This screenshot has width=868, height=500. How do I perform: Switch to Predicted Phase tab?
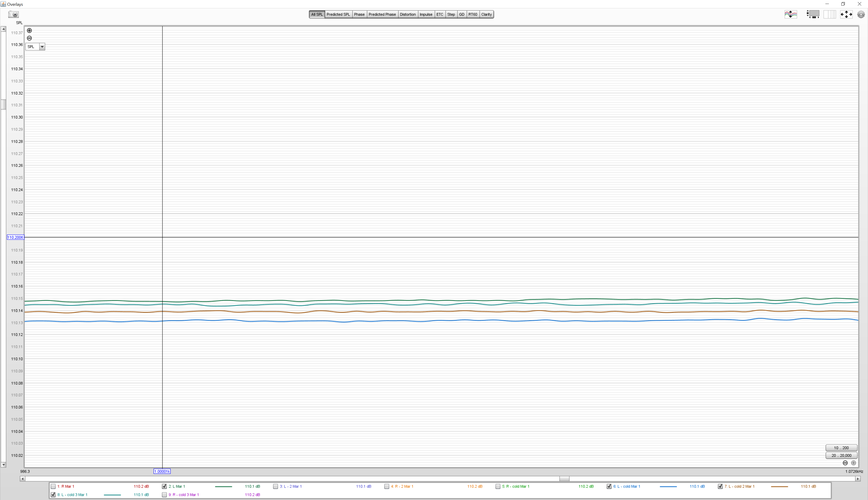point(382,14)
